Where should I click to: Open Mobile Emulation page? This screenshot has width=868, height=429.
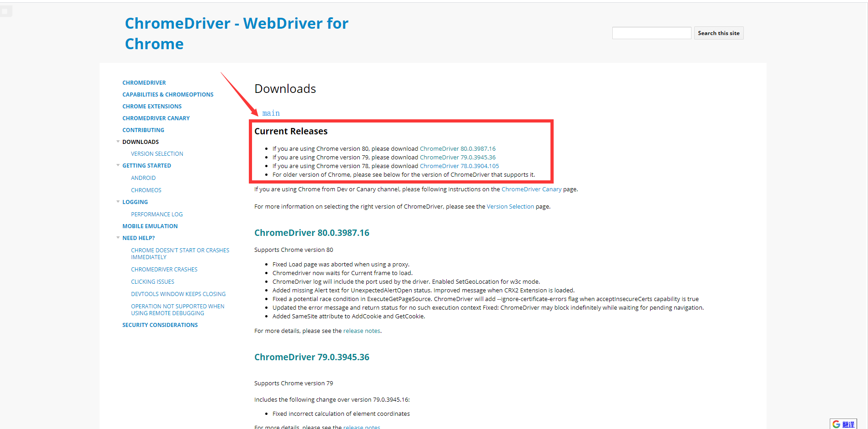pyautogui.click(x=150, y=226)
